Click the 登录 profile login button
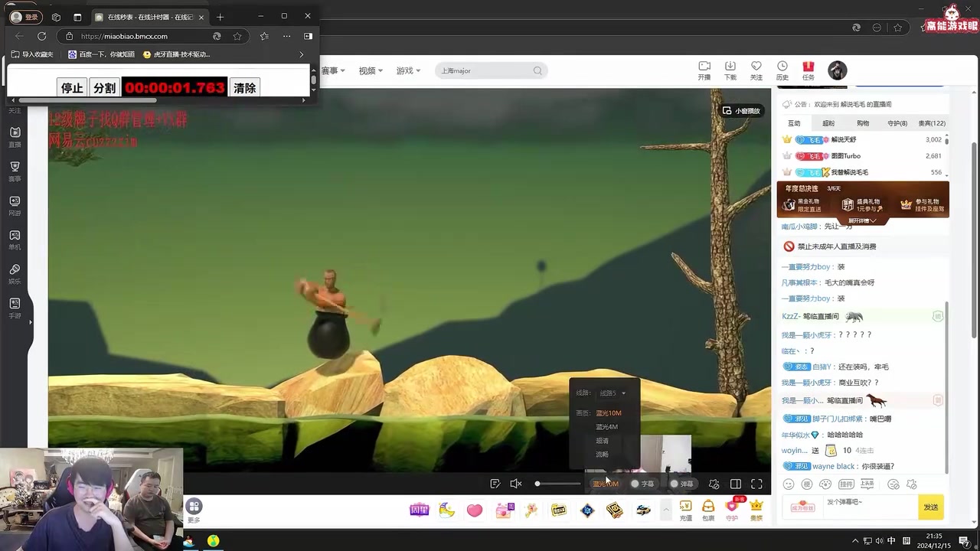This screenshot has width=980, height=551. [x=25, y=17]
